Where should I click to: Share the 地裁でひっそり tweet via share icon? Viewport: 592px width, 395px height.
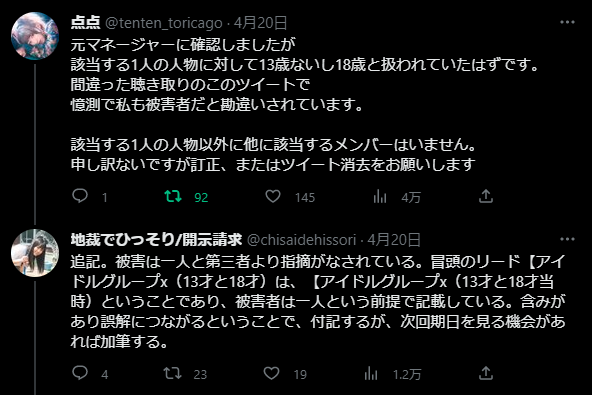486,373
